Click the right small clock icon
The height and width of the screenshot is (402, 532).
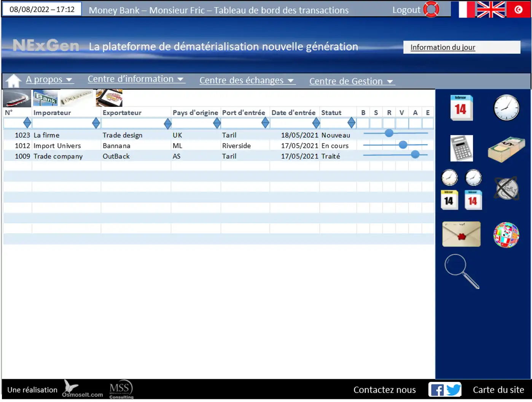473,178
